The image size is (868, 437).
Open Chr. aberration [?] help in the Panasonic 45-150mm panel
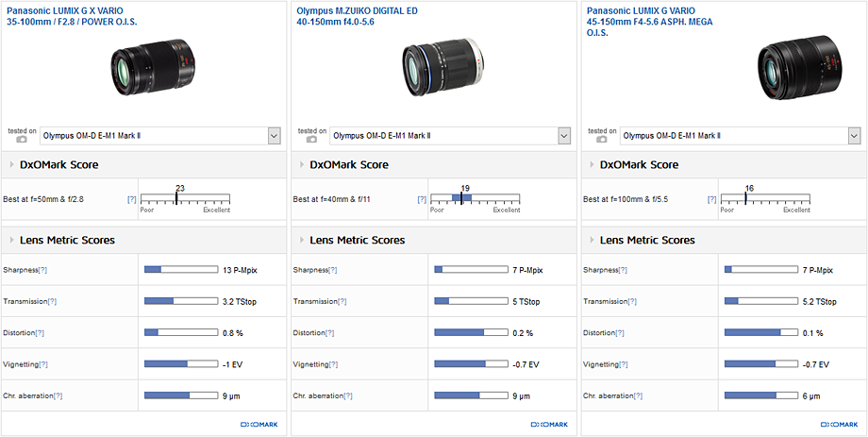pyautogui.click(x=638, y=396)
